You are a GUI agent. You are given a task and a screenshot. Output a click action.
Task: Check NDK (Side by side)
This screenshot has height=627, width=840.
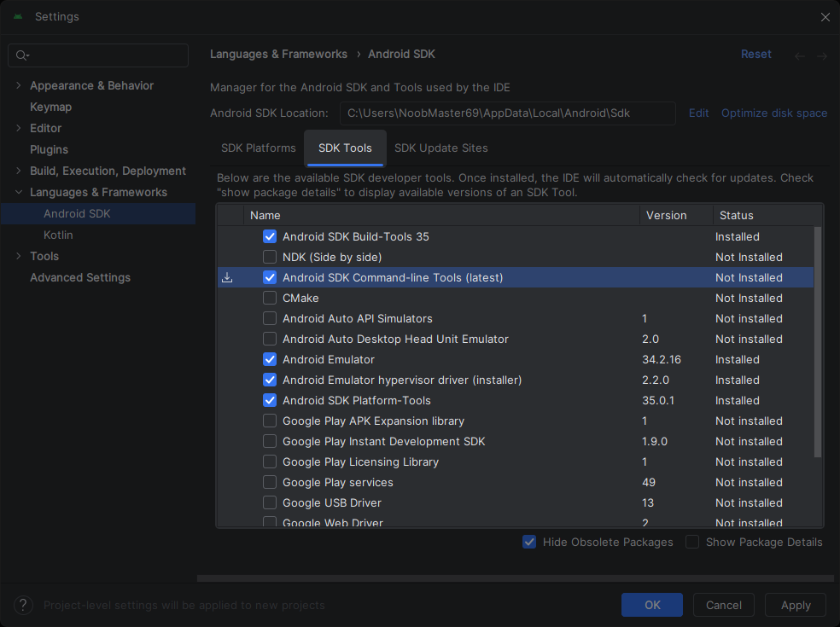(270, 257)
